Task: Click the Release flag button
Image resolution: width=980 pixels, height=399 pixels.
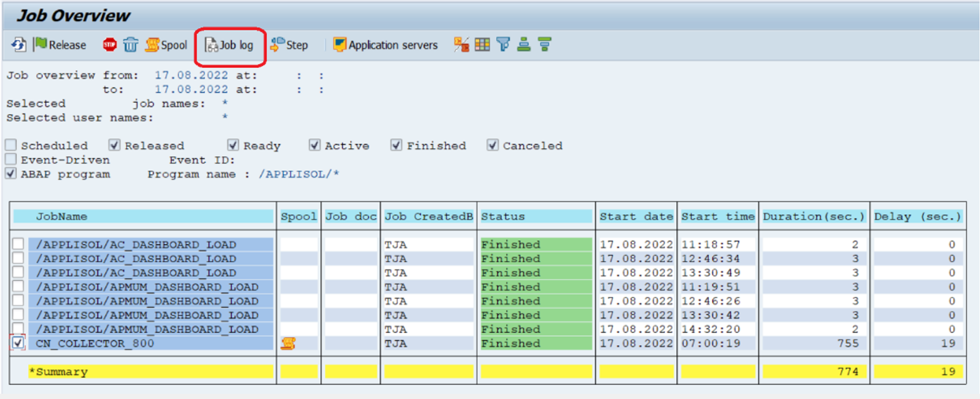Action: pos(60,45)
